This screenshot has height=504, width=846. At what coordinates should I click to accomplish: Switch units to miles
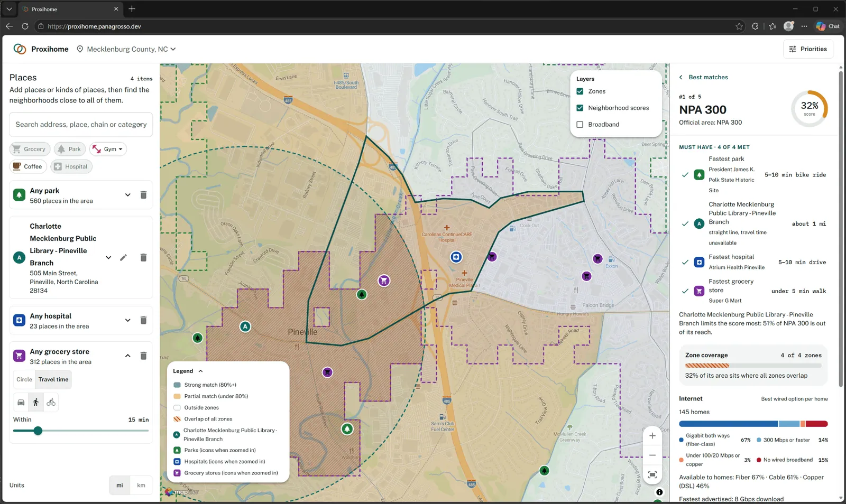[119, 485]
